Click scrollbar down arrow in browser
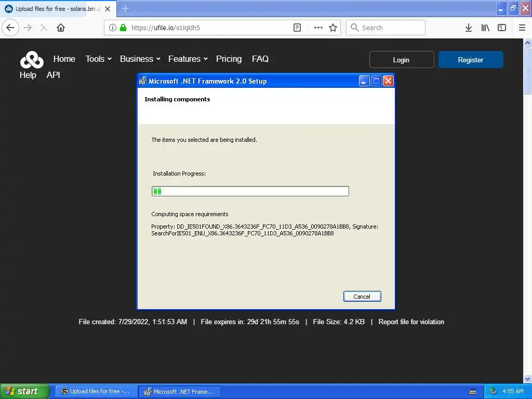532x399 pixels. tap(527, 379)
